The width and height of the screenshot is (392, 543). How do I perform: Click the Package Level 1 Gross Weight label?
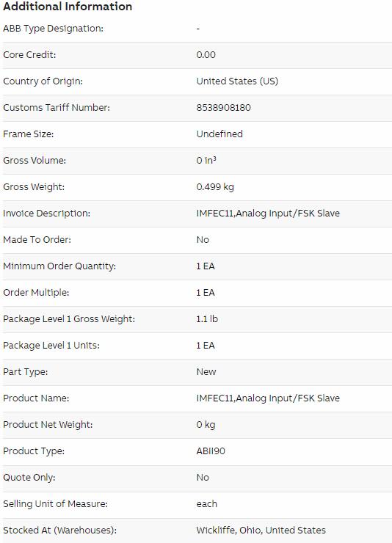pyautogui.click(x=69, y=319)
